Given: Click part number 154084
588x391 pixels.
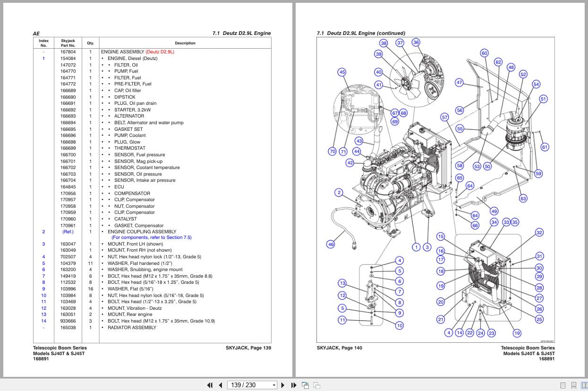Looking at the screenshot, I should coord(68,59).
